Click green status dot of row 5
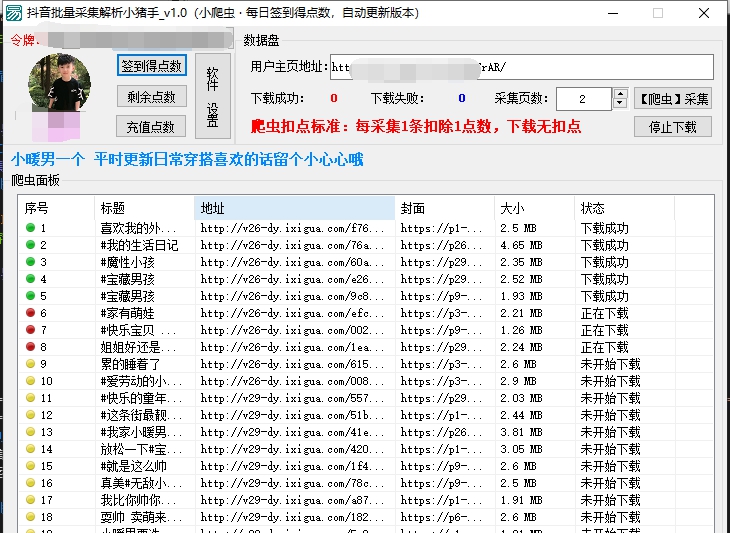This screenshot has height=533, width=730. pyautogui.click(x=31, y=296)
